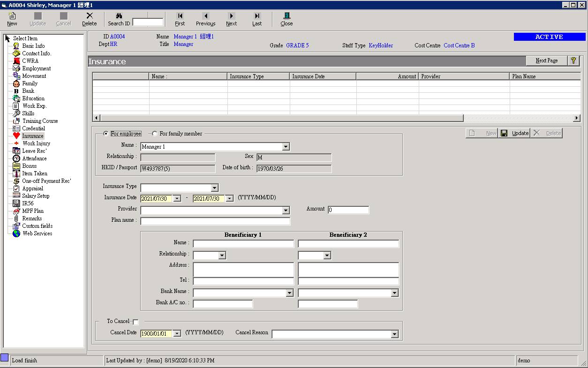Select the Bank section icon

tap(17, 90)
